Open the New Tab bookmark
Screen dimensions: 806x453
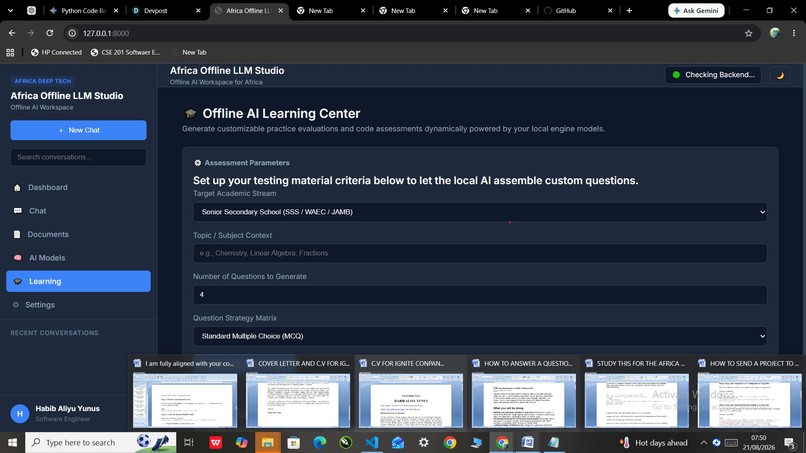189,52
